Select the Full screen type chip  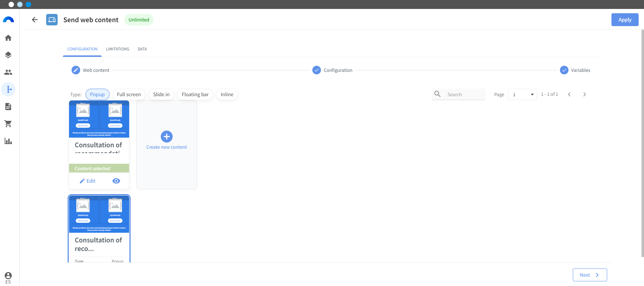tap(129, 94)
